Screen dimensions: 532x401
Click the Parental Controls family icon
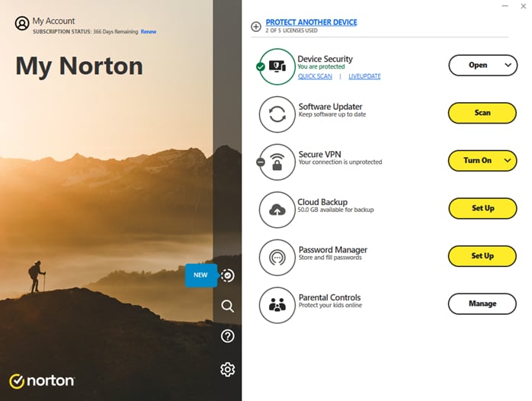point(277,304)
